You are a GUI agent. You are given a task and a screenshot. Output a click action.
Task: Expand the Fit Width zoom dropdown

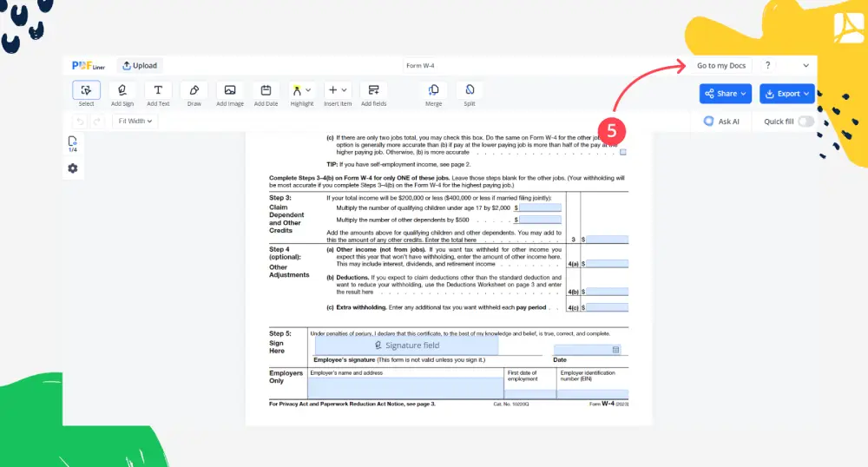point(135,122)
